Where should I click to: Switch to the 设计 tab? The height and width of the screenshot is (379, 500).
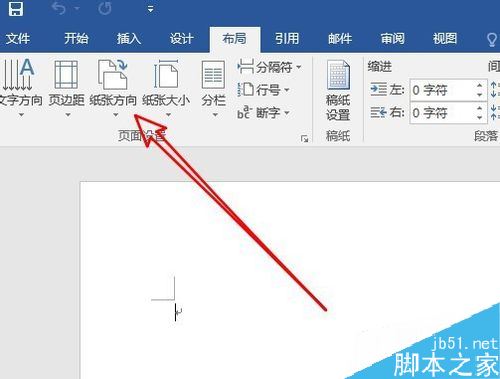[x=181, y=39]
